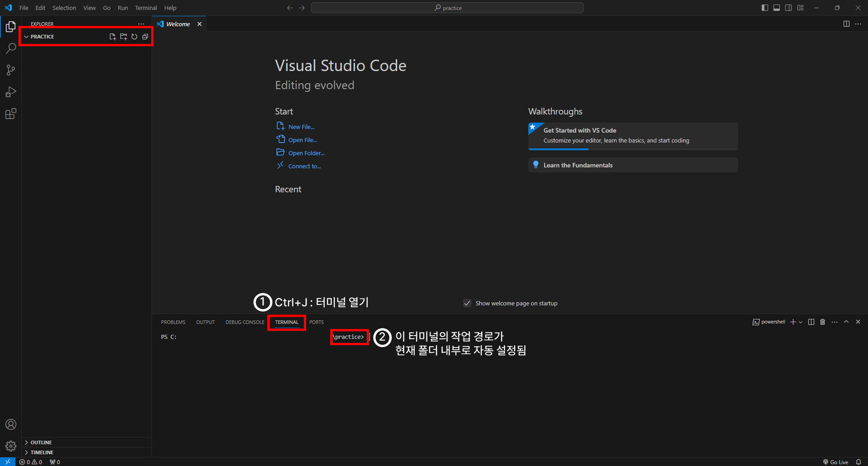Click the Open File... link
The image size is (868, 466).
[x=302, y=140]
